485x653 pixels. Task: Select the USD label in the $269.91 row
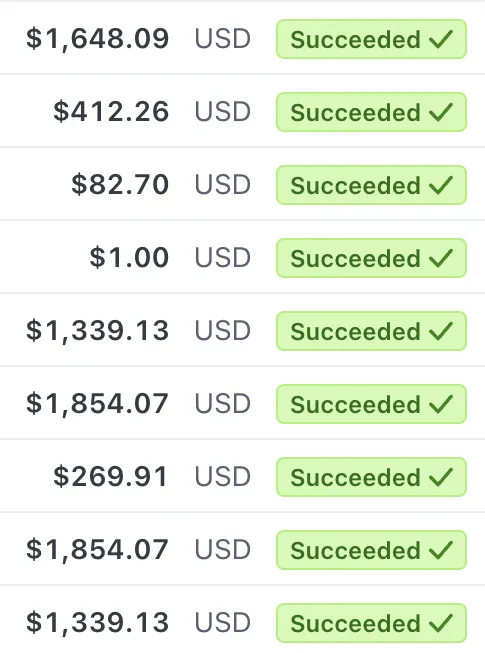tap(223, 476)
